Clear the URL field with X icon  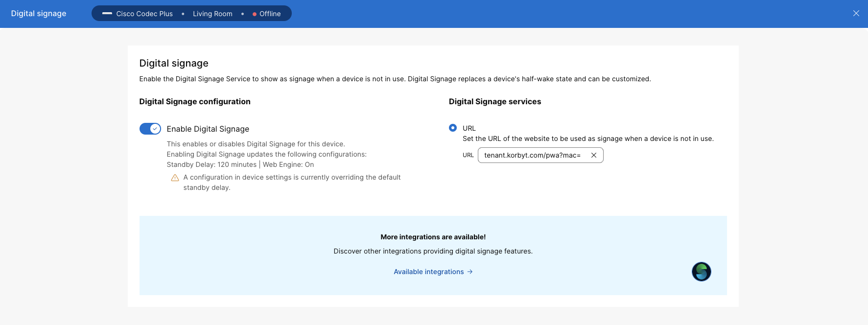593,155
